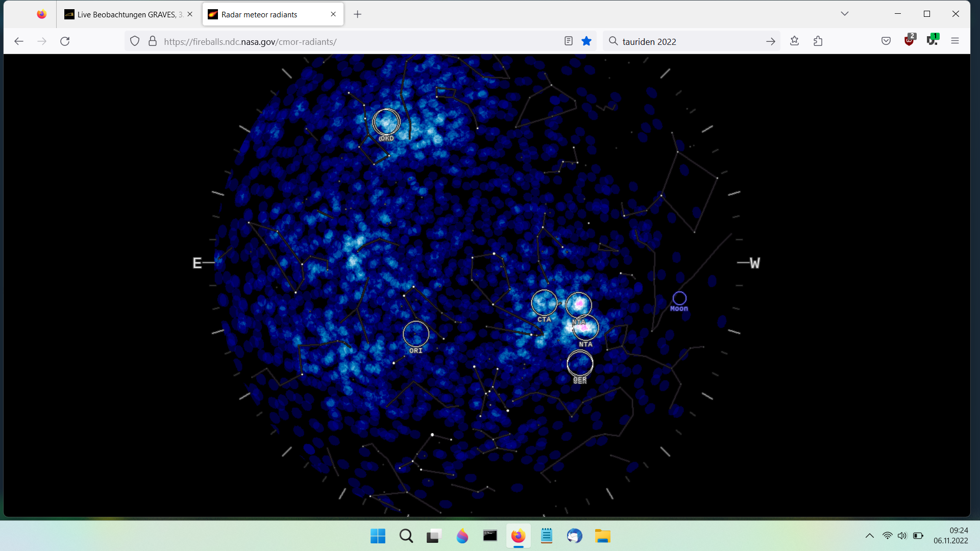Go back one page

coord(19,41)
